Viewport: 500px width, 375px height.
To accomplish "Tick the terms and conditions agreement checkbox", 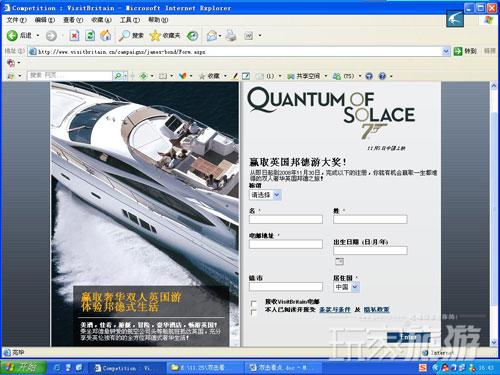I will click(254, 313).
